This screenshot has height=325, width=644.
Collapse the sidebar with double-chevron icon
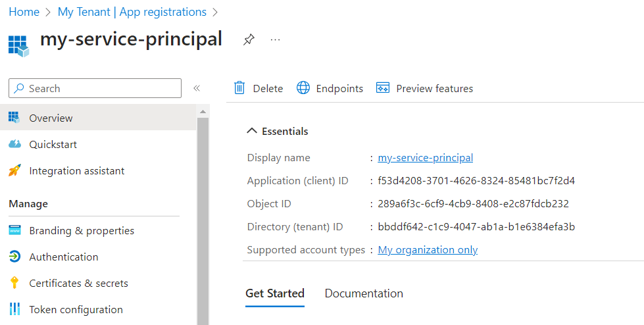click(x=197, y=88)
